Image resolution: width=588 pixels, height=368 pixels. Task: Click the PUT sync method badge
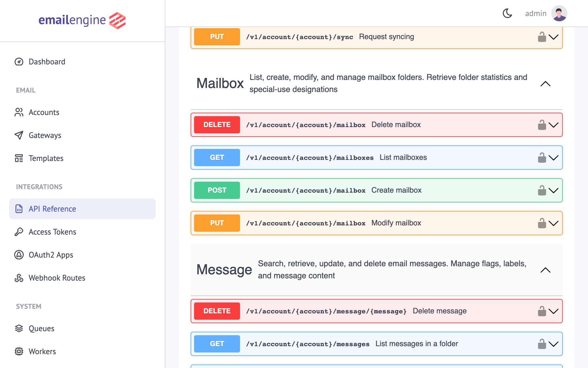point(217,37)
